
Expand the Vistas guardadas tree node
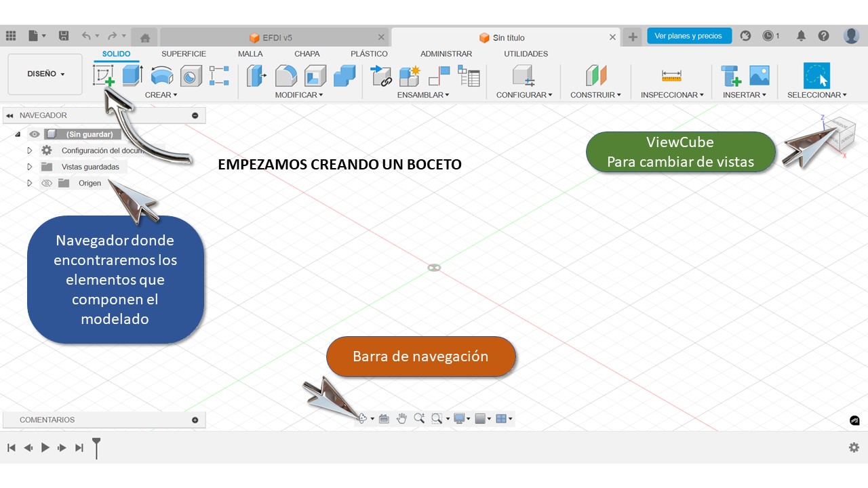point(29,167)
